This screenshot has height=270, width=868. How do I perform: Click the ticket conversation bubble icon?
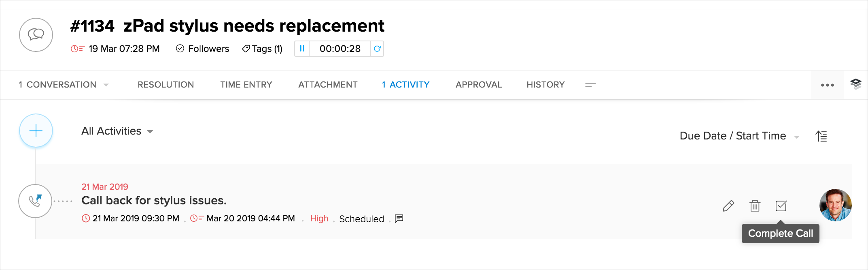pos(36,35)
